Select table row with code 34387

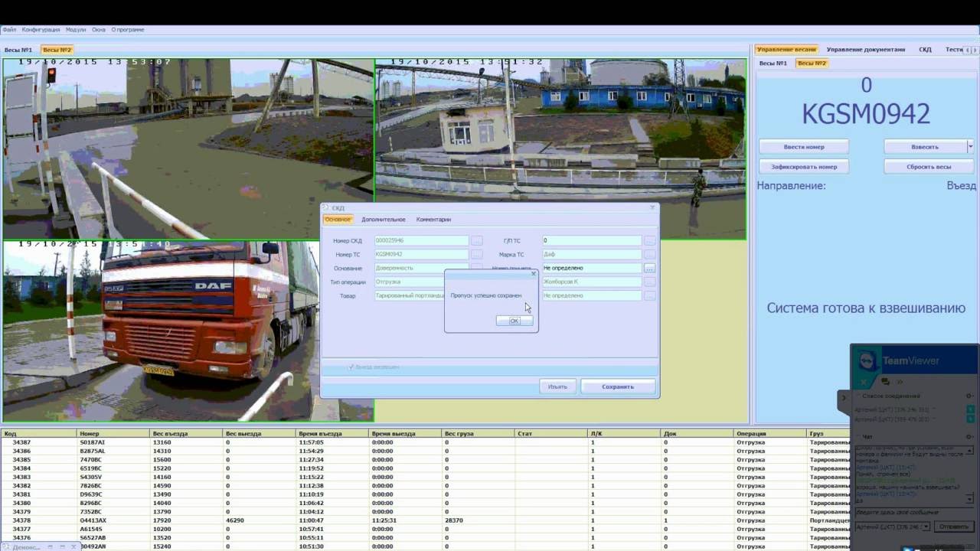click(425, 442)
